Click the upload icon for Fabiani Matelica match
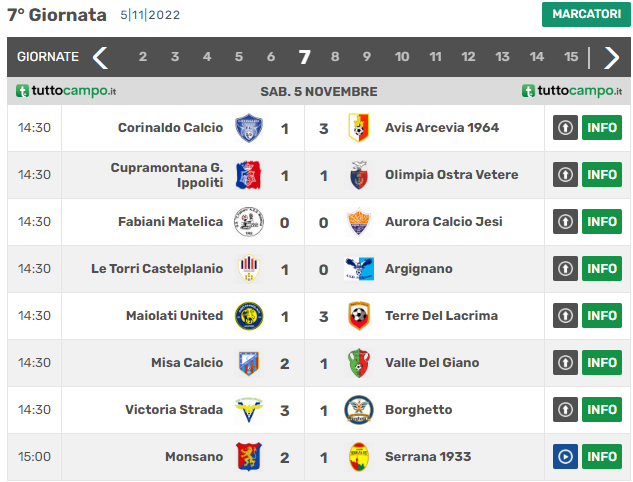The height and width of the screenshot is (482, 633). click(565, 222)
